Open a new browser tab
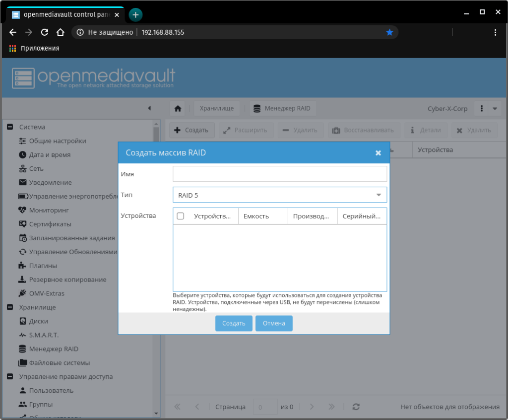Image resolution: width=508 pixels, height=420 pixels. coord(135,14)
